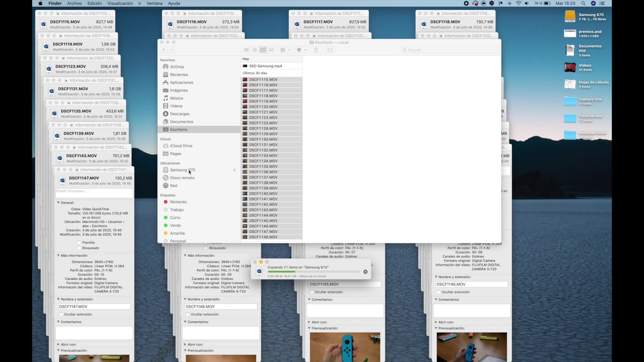Cancel the copy to Samsung 870
Screen dimensions: 644x362
(x=365, y=272)
